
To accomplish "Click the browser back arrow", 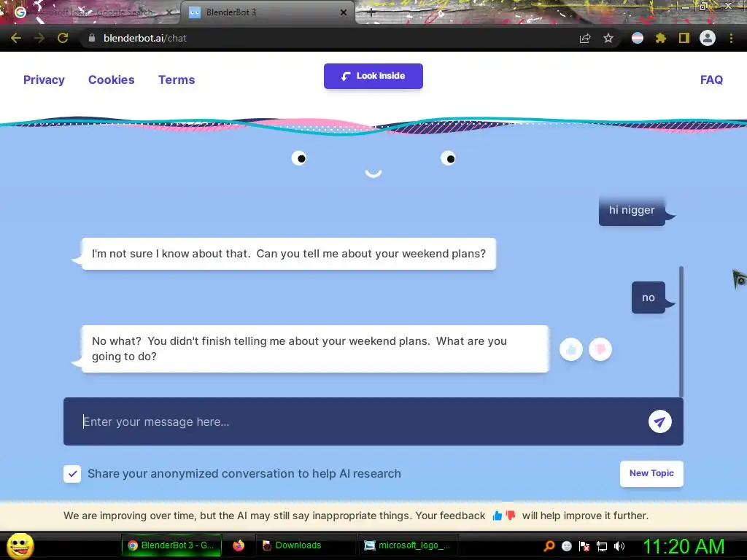I will coord(16,38).
